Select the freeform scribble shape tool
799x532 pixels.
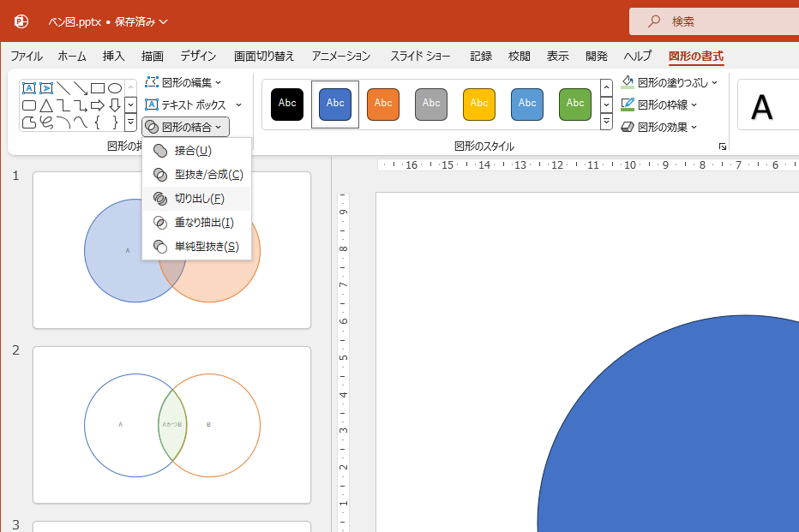click(x=45, y=123)
